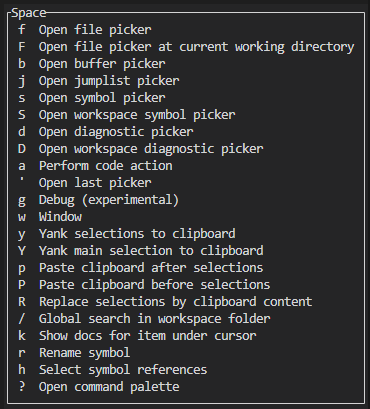The height and width of the screenshot is (409, 370).
Task: Choose Open file picker at current working directory
Action: click(186, 47)
